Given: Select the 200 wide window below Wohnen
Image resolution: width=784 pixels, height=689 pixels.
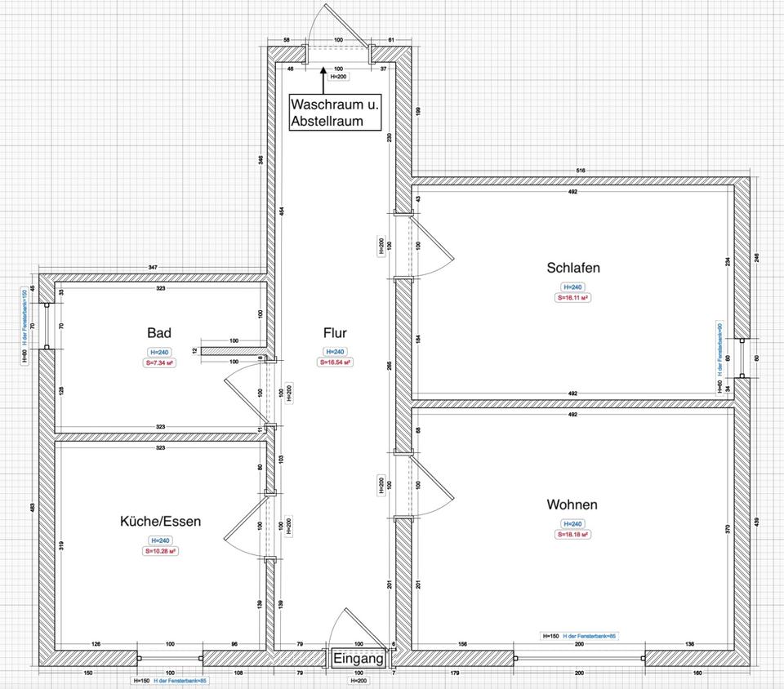Looking at the screenshot, I should [x=579, y=656].
